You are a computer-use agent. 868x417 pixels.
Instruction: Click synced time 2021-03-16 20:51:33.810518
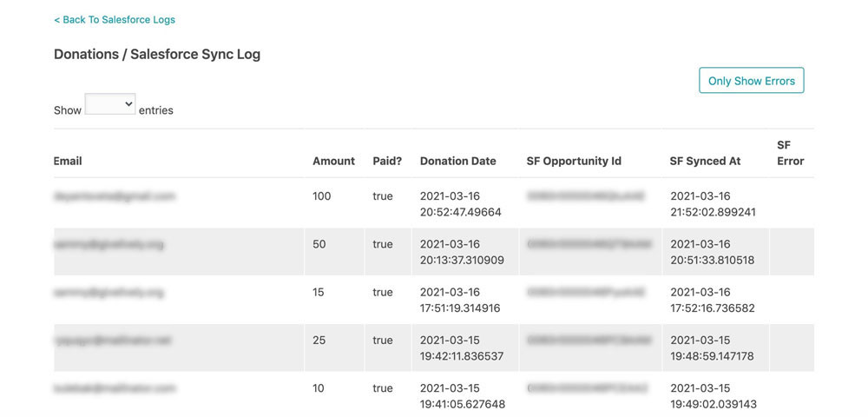coord(713,252)
